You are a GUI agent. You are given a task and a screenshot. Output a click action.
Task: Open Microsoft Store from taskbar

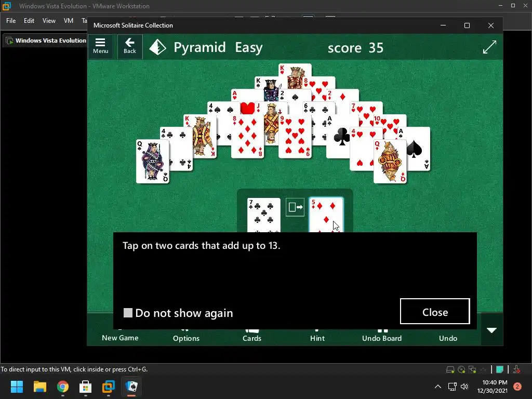pyautogui.click(x=86, y=387)
